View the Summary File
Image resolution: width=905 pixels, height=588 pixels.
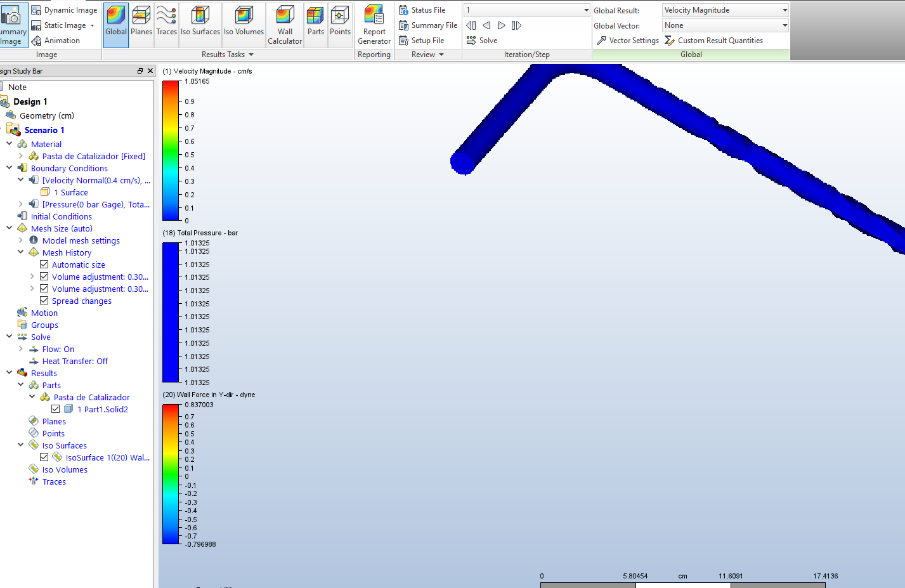coord(428,25)
